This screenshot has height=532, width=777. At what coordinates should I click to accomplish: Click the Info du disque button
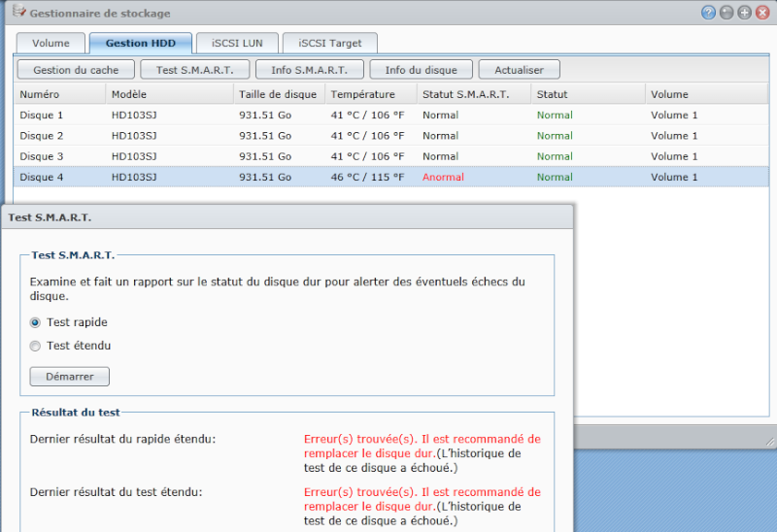pos(422,70)
